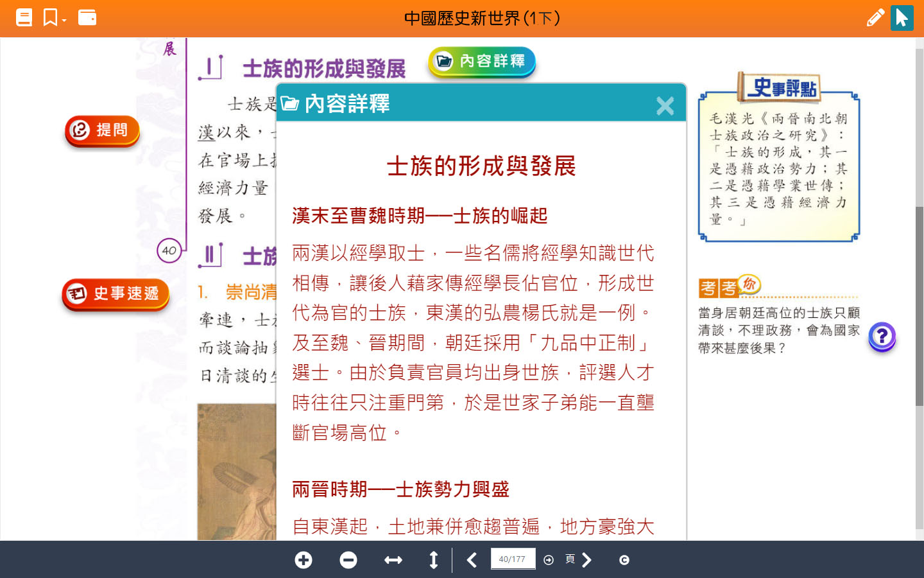The width and height of the screenshot is (924, 578).
Task: Toggle the cursor pointer mode
Action: coord(902,17)
